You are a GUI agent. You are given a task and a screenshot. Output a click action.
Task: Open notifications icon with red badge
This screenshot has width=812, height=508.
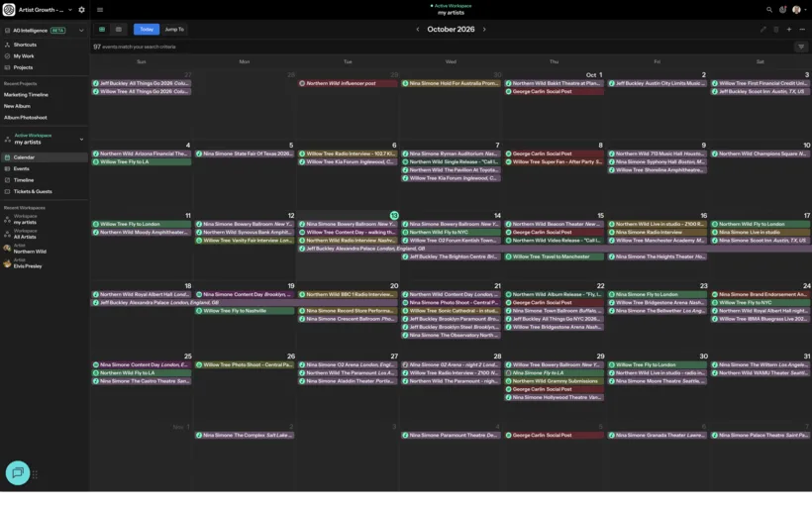(782, 10)
